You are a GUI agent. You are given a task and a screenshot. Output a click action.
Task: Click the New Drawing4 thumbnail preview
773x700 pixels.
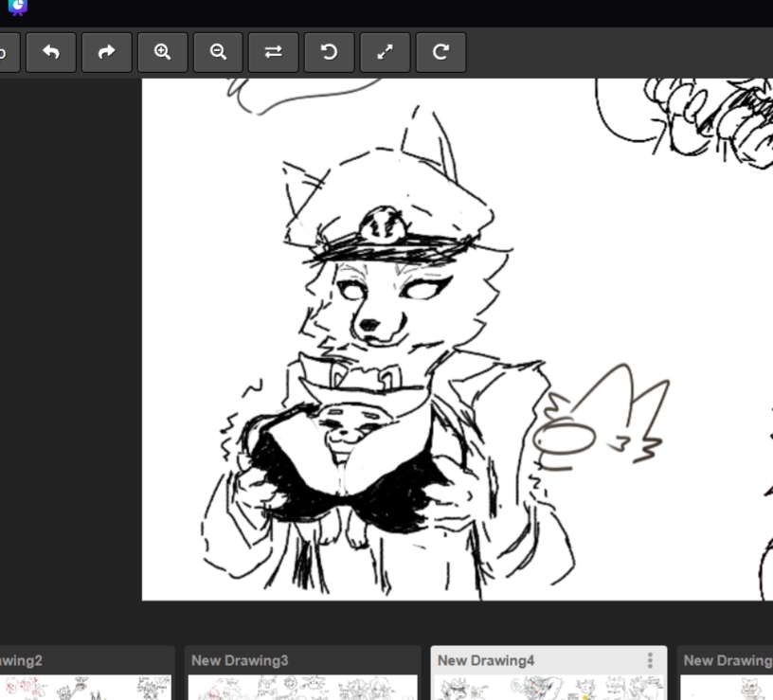[548, 688]
